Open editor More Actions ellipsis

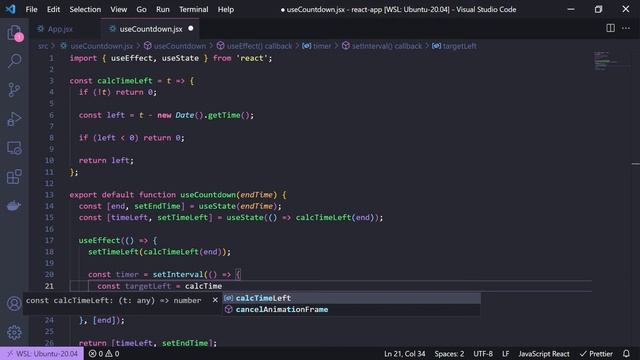tap(626, 28)
